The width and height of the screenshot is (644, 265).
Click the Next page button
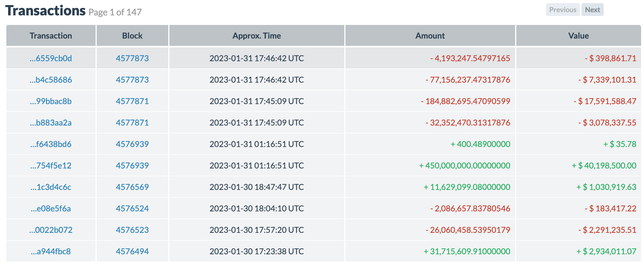[x=592, y=10]
